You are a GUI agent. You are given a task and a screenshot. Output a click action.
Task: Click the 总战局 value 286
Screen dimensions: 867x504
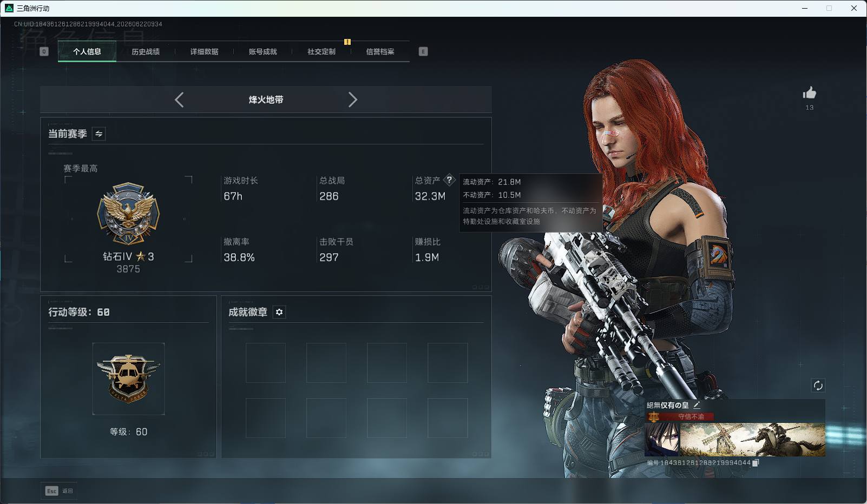point(329,196)
